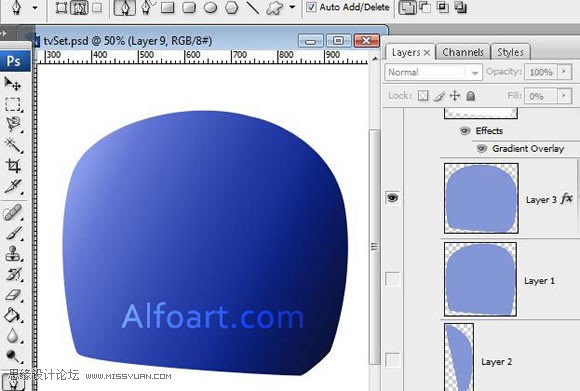Uncheck the Auto Add/Delete checkbox
Viewport: 580px width, 391px height.
point(311,7)
